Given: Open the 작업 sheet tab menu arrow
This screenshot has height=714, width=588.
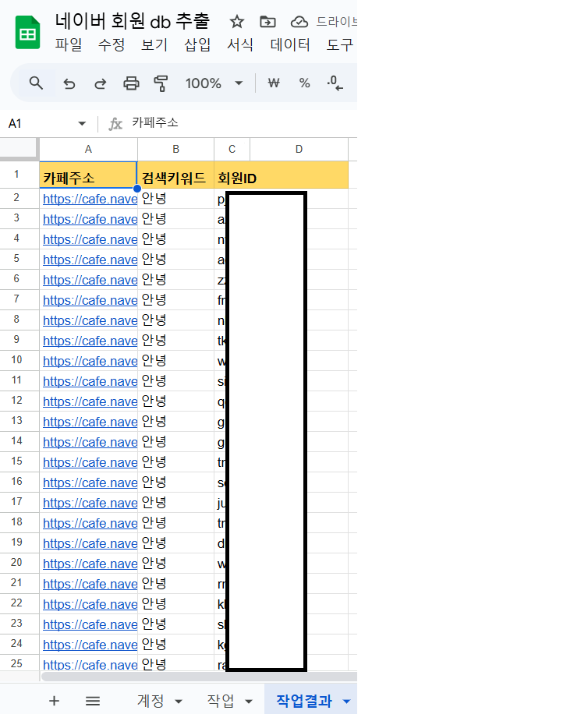Looking at the screenshot, I should (249, 702).
